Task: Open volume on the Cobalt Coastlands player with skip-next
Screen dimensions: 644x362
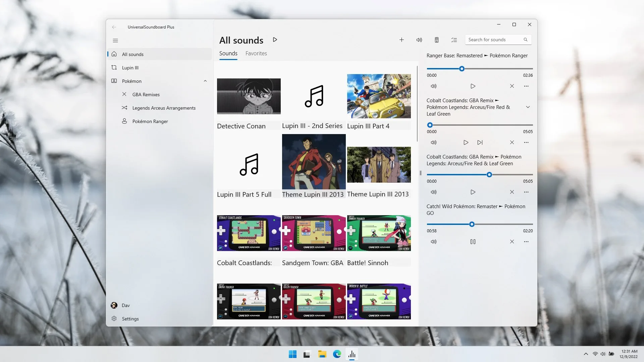Action: point(433,142)
